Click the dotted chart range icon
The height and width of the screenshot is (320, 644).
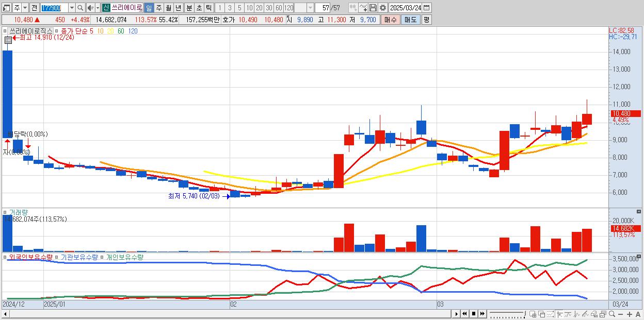(550, 314)
